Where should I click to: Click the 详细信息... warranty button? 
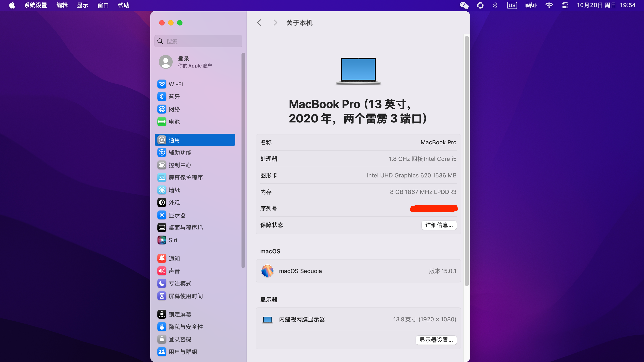tap(439, 225)
